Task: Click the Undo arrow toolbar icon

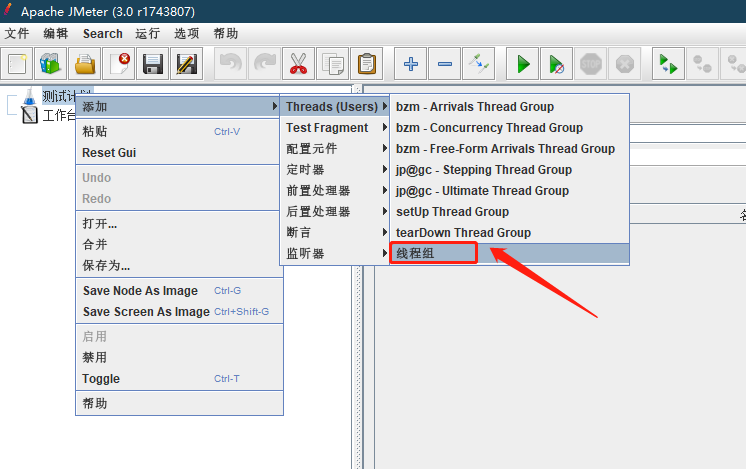Action: pos(231,63)
